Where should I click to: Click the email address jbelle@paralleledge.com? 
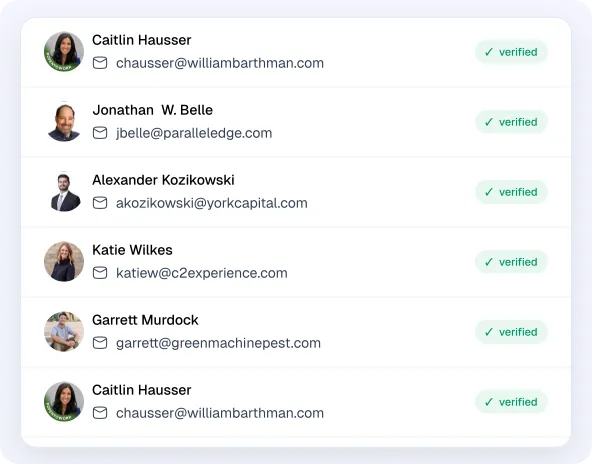pyautogui.click(x=194, y=133)
